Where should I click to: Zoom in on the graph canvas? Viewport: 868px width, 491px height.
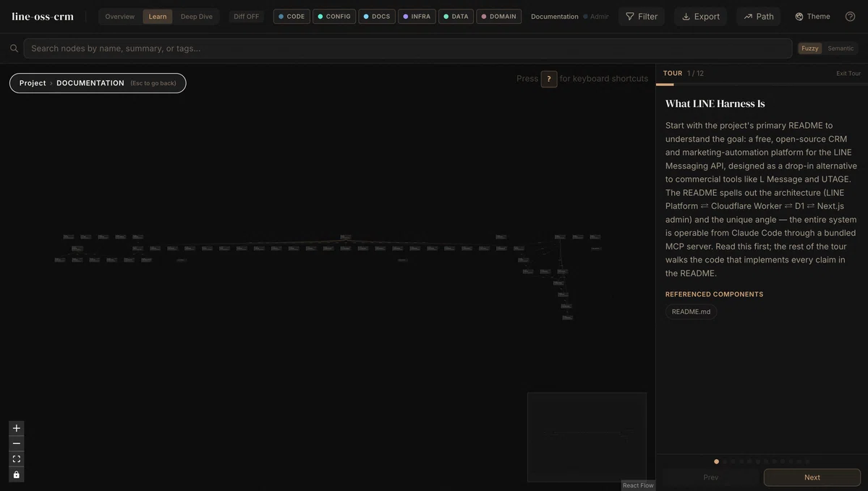click(x=17, y=428)
